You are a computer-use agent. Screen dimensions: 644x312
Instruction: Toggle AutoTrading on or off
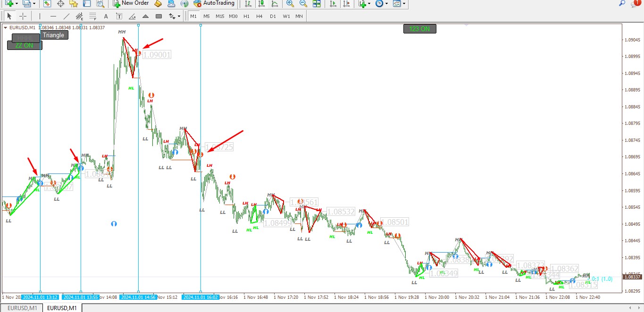214,4
